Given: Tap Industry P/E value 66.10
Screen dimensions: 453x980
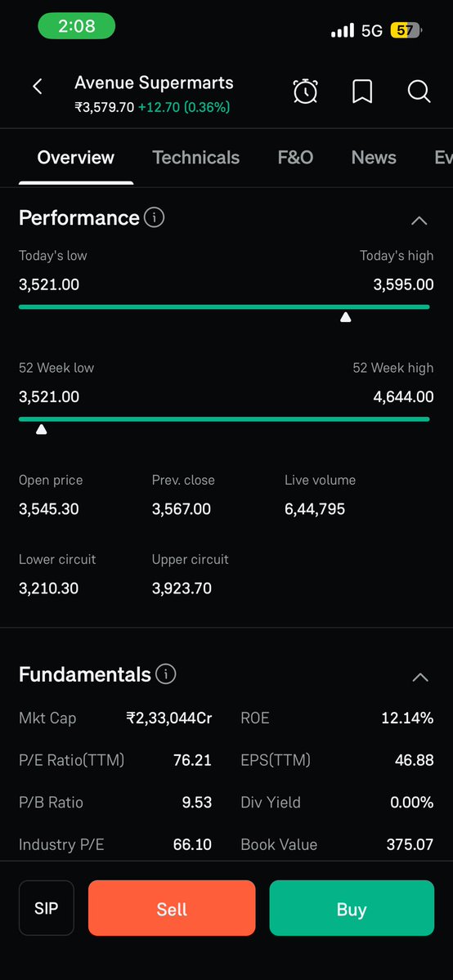Looking at the screenshot, I should (x=193, y=845).
